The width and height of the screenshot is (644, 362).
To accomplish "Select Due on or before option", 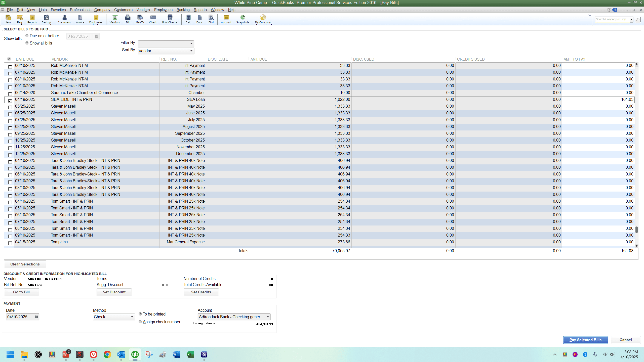I will [x=27, y=36].
